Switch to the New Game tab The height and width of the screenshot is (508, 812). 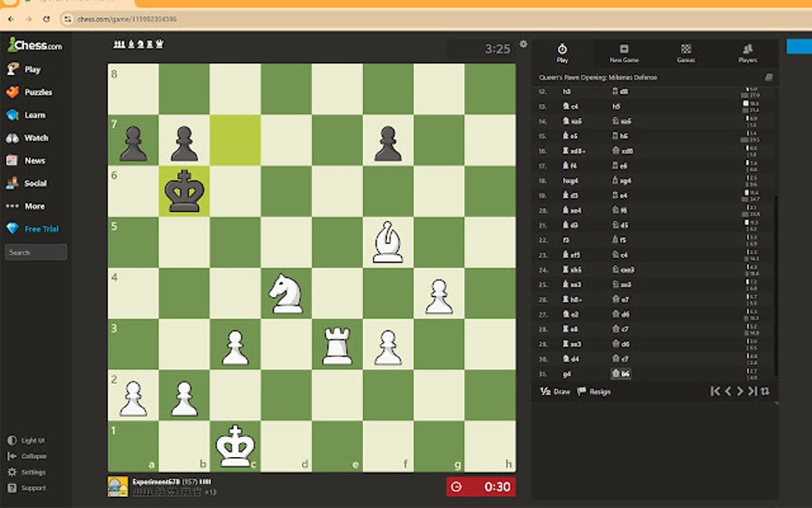(x=623, y=53)
